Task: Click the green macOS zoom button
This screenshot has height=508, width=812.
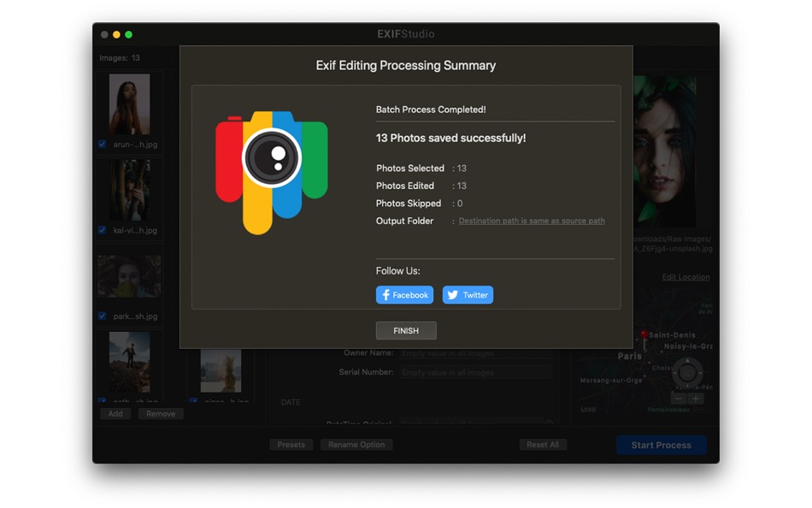Action: pos(129,35)
